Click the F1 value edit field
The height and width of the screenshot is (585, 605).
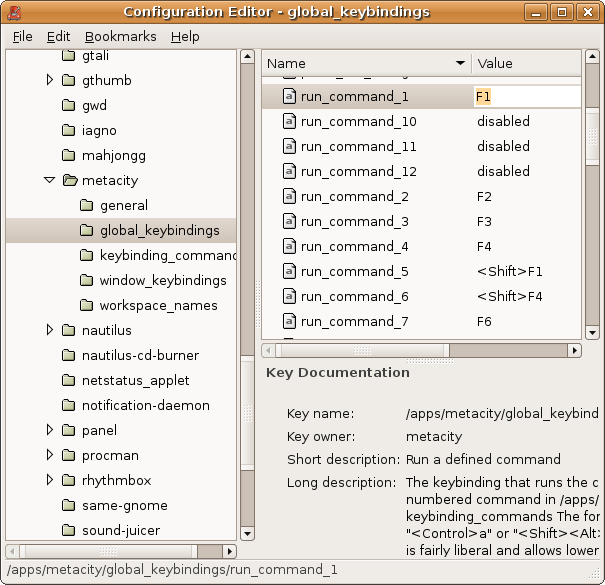pyautogui.click(x=525, y=96)
